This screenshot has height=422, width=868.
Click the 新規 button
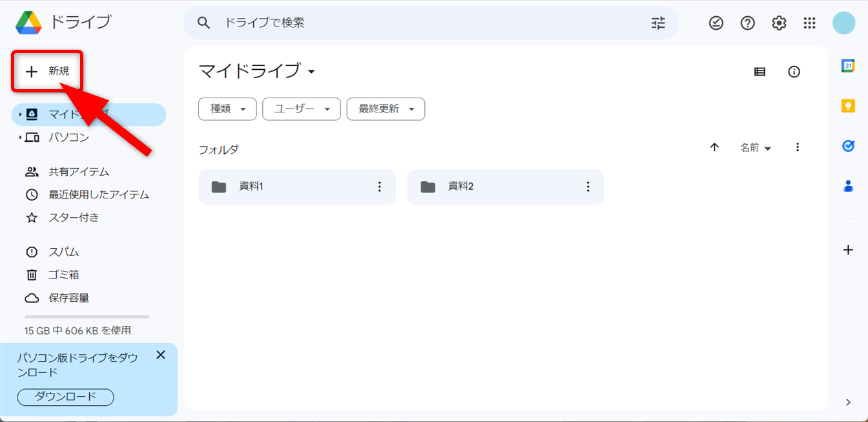click(48, 71)
